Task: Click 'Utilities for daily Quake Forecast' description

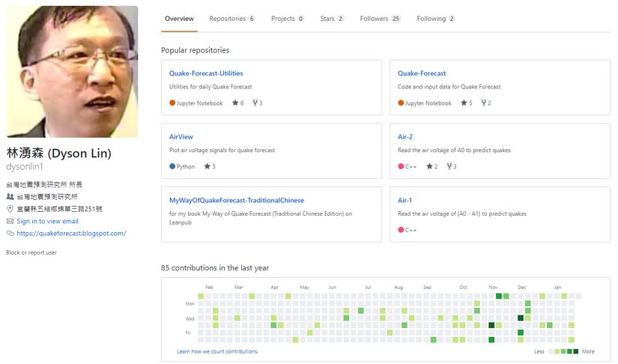Action: pos(210,87)
